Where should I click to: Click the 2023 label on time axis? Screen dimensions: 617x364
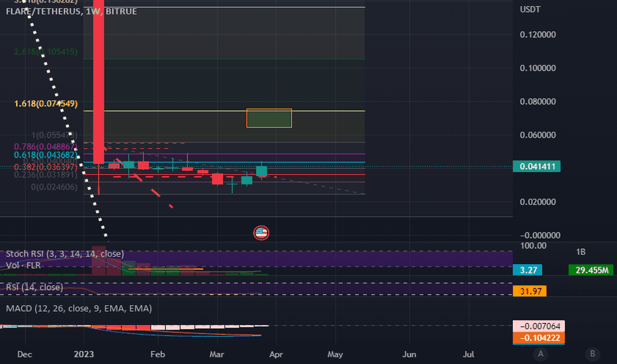(x=84, y=354)
